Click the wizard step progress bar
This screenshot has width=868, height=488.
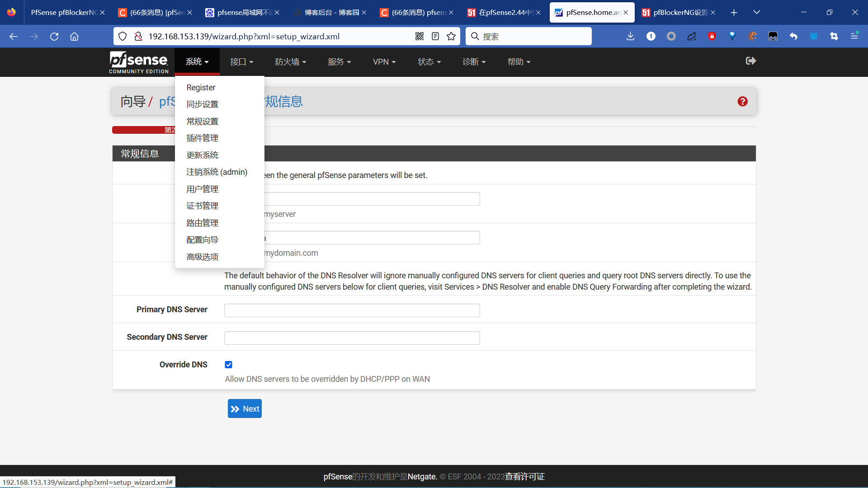click(434, 130)
